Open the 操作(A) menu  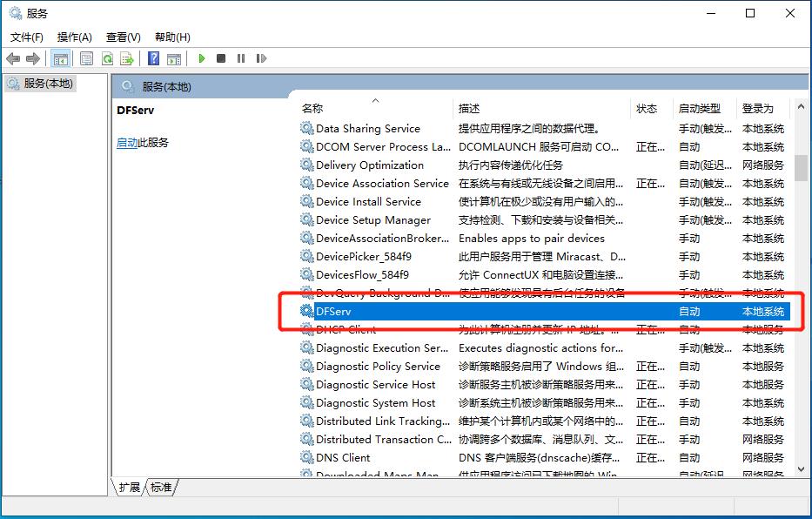tap(74, 37)
